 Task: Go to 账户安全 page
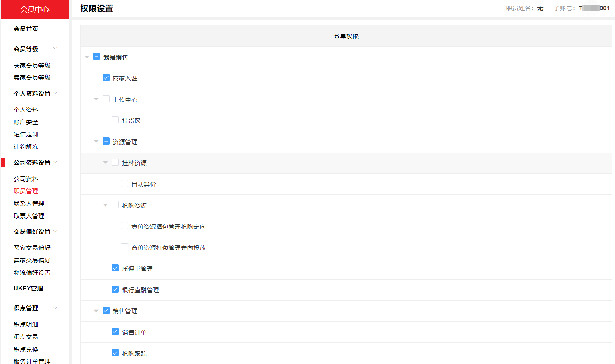[26, 122]
